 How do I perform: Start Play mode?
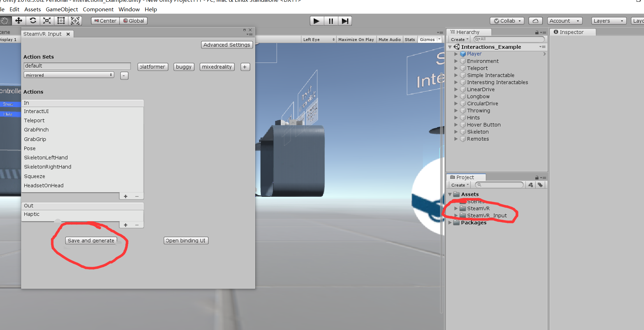pos(317,21)
